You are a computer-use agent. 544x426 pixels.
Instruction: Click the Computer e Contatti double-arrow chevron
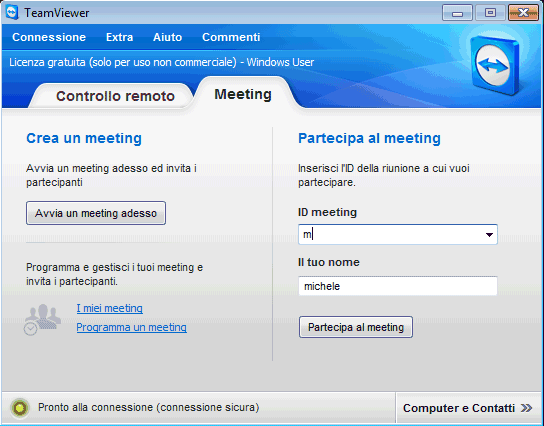[526, 408]
